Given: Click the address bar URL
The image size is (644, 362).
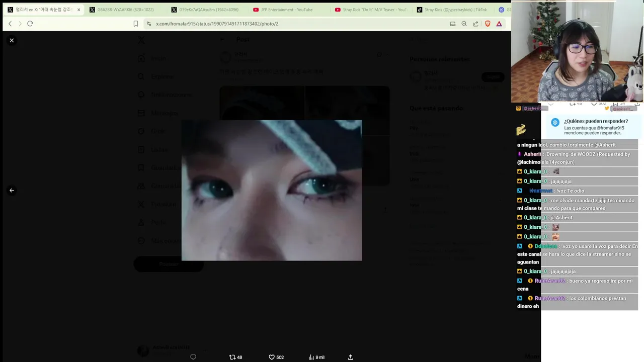Looking at the screenshot, I should click(x=217, y=24).
